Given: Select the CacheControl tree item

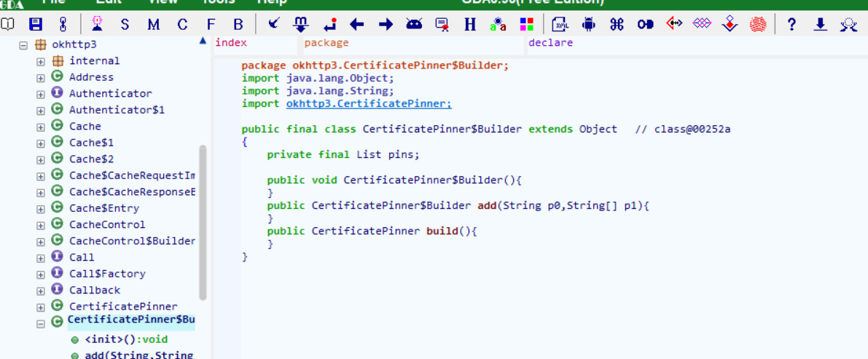Looking at the screenshot, I should pyautogui.click(x=107, y=224).
